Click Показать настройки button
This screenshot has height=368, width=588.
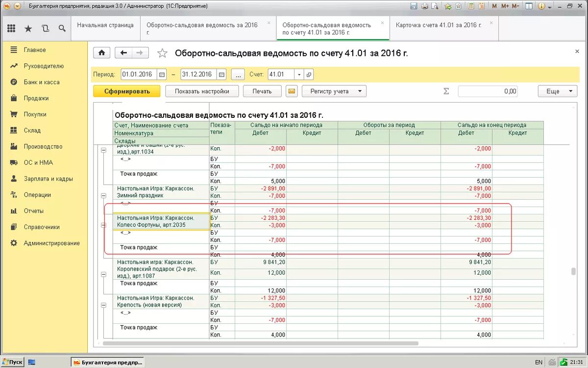coord(202,91)
